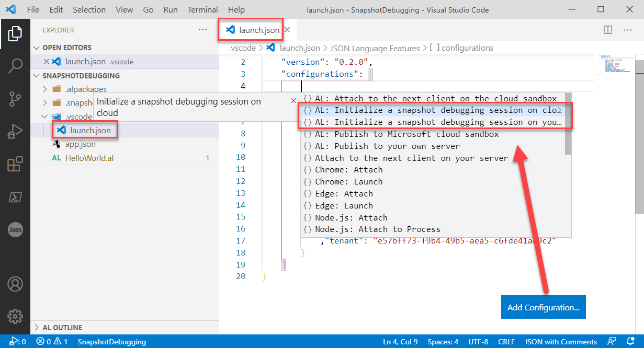Choose AL: Publish to Microsoft cloud sandbox
The height and width of the screenshot is (348, 644).
click(433, 134)
